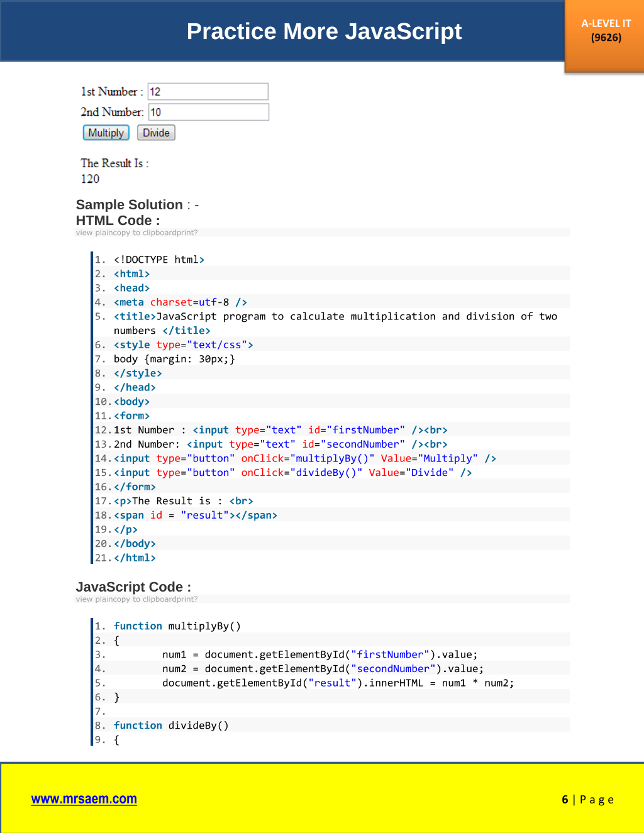Click the span id result code line
644x833 pixels.
[332, 515]
